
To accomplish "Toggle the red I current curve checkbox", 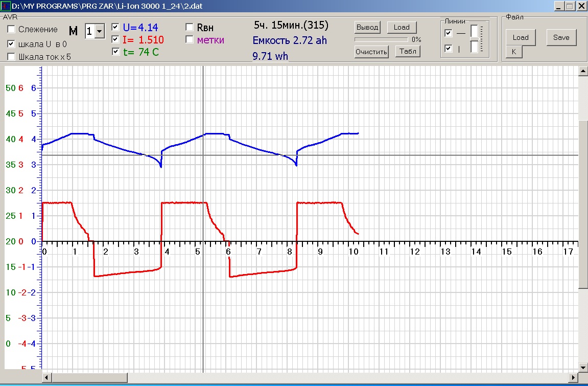I will click(115, 39).
